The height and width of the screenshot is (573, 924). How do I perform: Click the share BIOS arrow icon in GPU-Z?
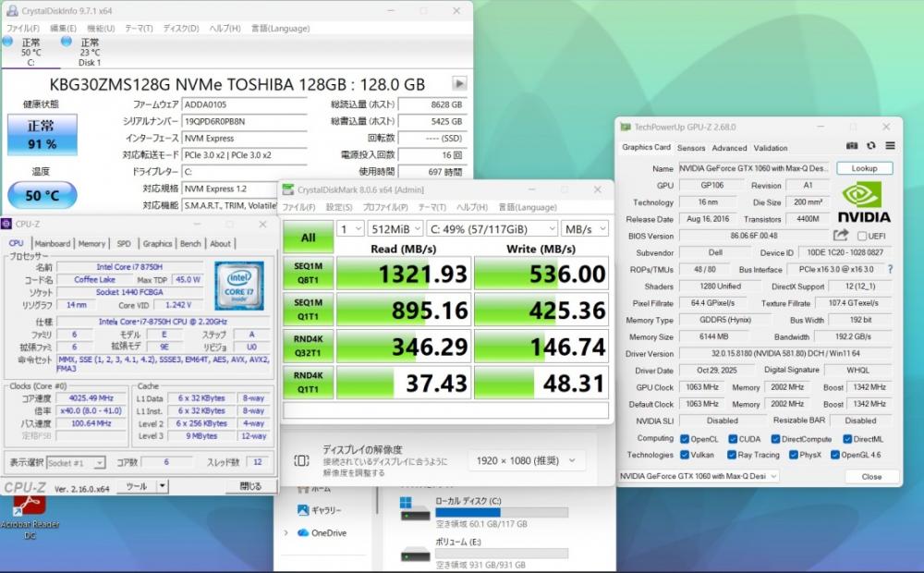[841, 236]
